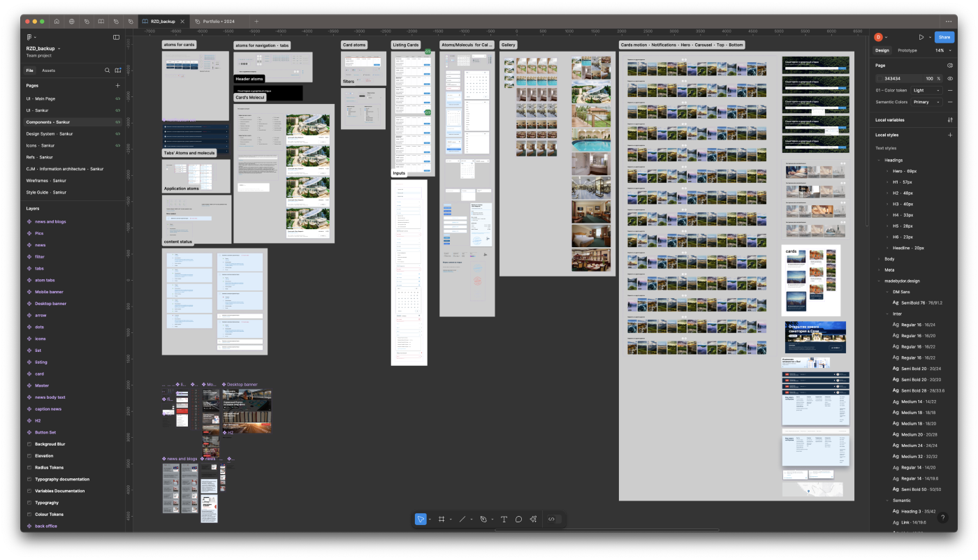Toggle page background color visibility eye
Screen dimensions: 978x560
point(950,78)
